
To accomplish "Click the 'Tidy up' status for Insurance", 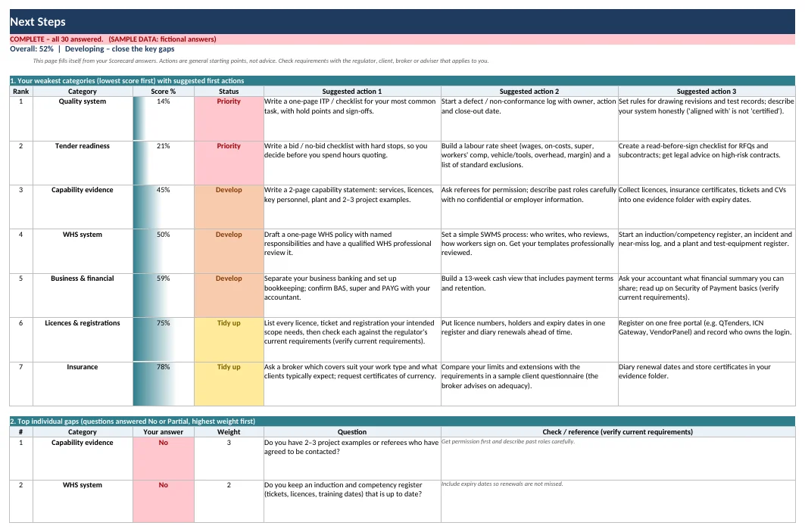I will tap(229, 384).
